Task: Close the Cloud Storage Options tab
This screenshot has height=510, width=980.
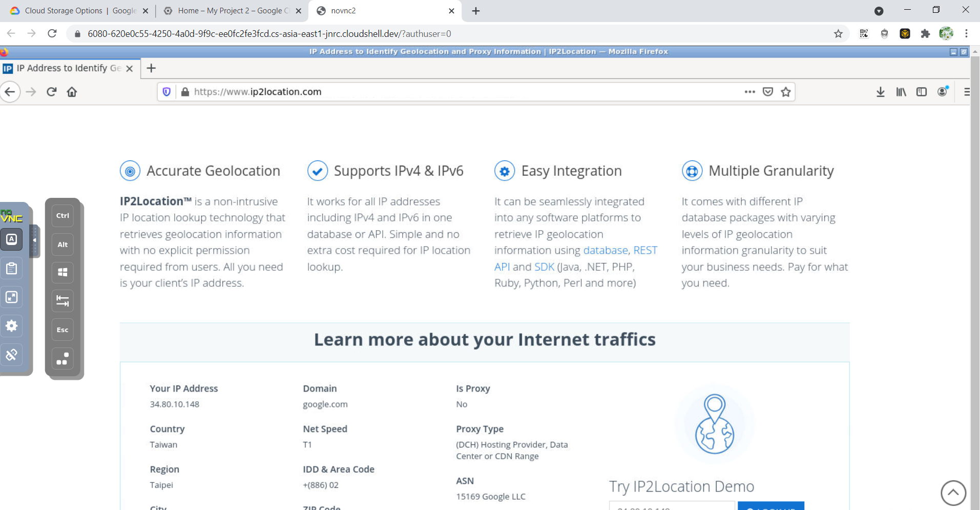Action: tap(145, 11)
